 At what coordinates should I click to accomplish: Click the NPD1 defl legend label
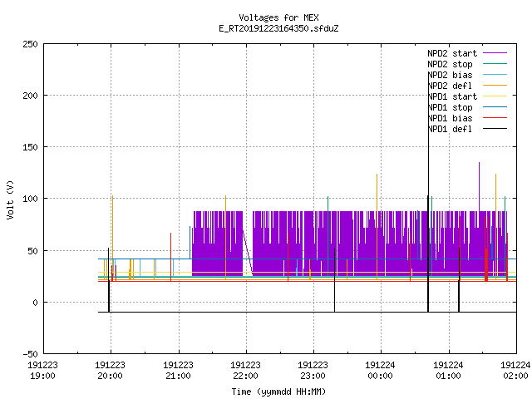tap(450, 130)
